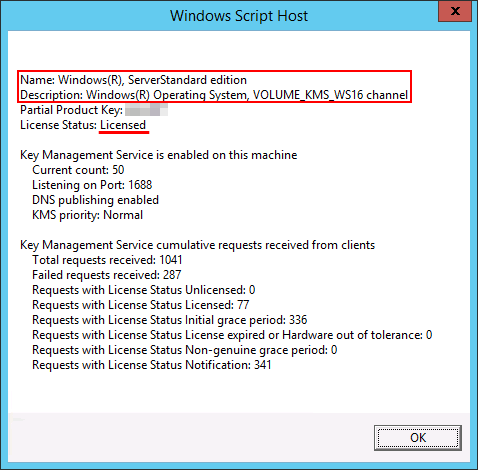Click the DNS publishing enabled text
Screen dimensions: 478x470
click(x=95, y=200)
